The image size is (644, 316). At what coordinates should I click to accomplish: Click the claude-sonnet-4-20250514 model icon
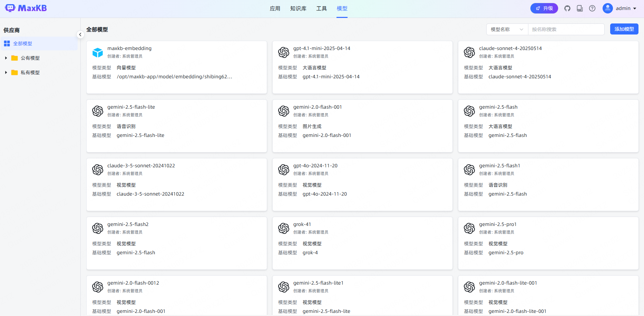coord(469,52)
